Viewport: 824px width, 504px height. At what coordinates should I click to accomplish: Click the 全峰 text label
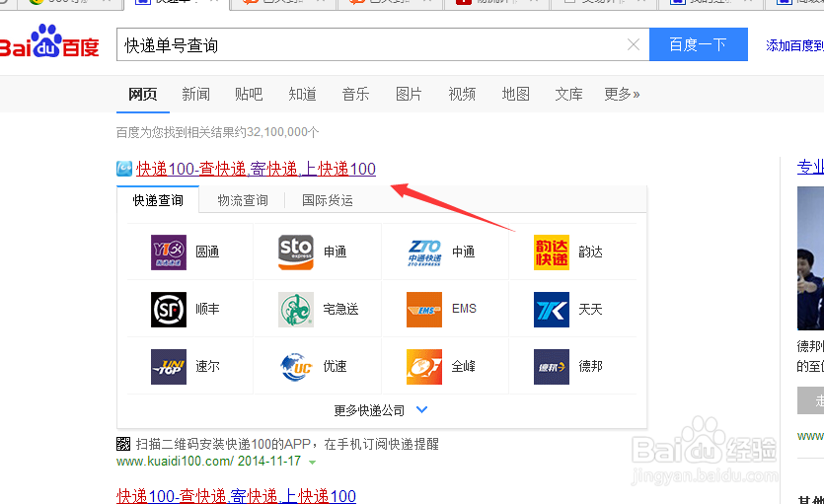point(463,367)
